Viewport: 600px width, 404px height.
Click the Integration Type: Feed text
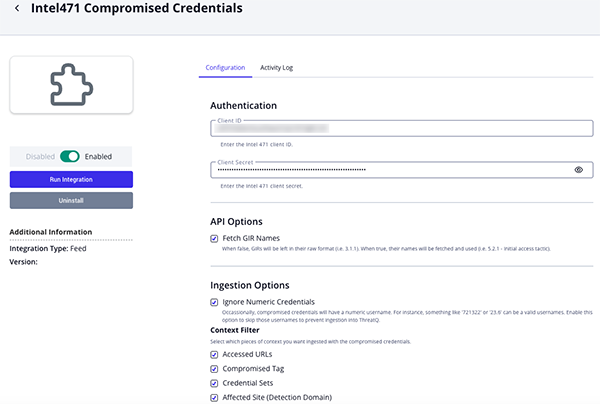coord(48,249)
